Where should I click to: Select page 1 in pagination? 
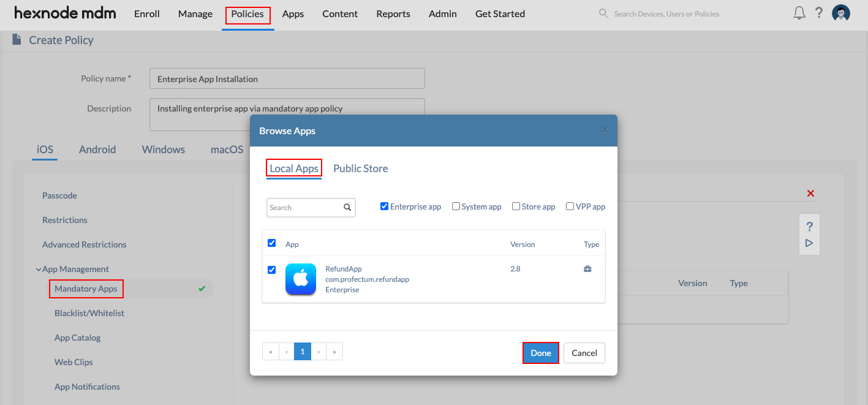point(303,352)
